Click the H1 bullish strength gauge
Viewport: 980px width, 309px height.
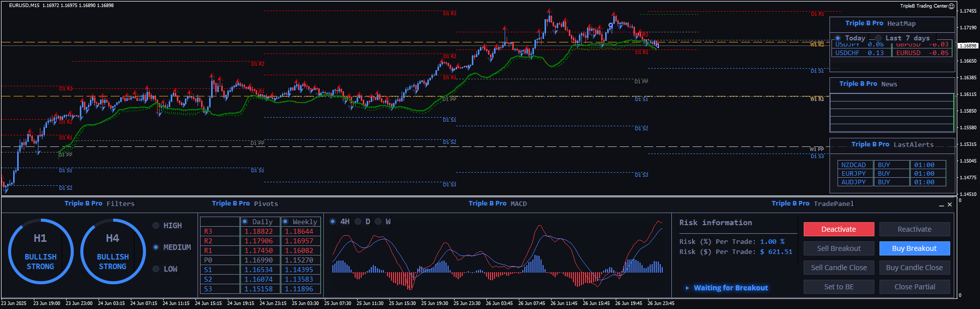40,251
